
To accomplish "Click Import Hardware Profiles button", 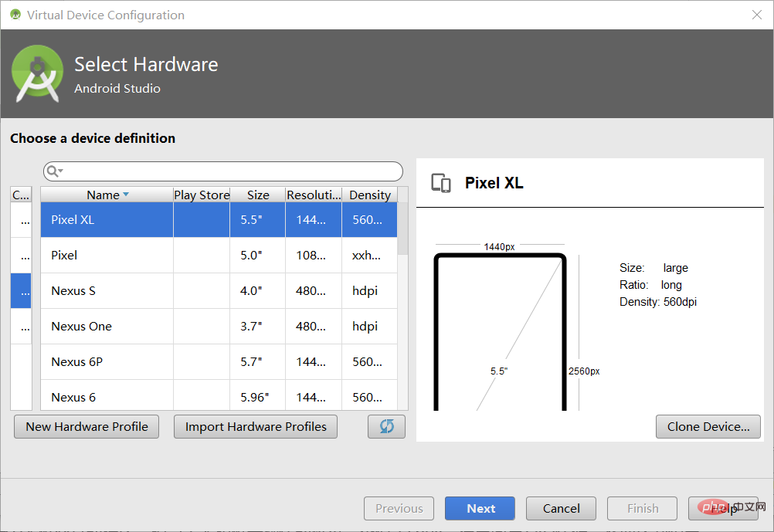I will click(x=255, y=426).
